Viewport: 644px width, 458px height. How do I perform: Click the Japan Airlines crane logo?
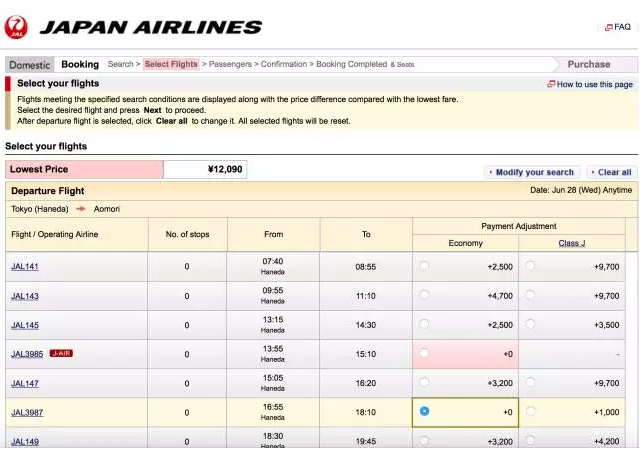click(16, 27)
